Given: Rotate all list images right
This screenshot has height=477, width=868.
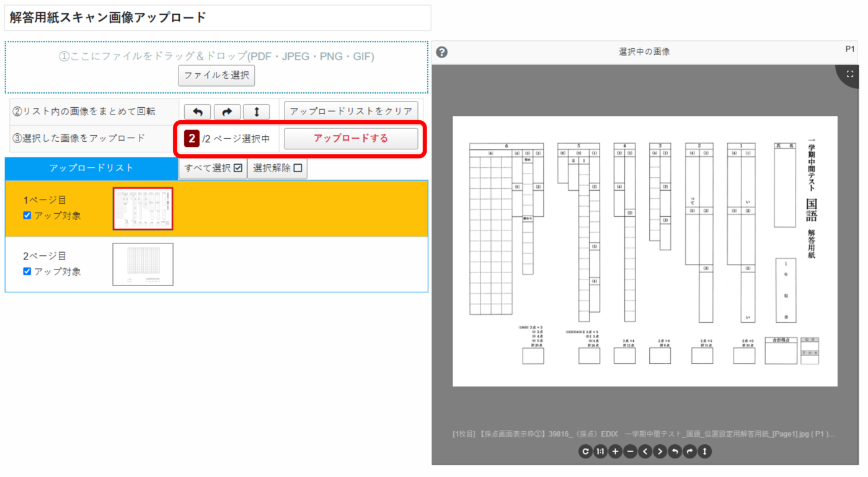Looking at the screenshot, I should (x=227, y=112).
